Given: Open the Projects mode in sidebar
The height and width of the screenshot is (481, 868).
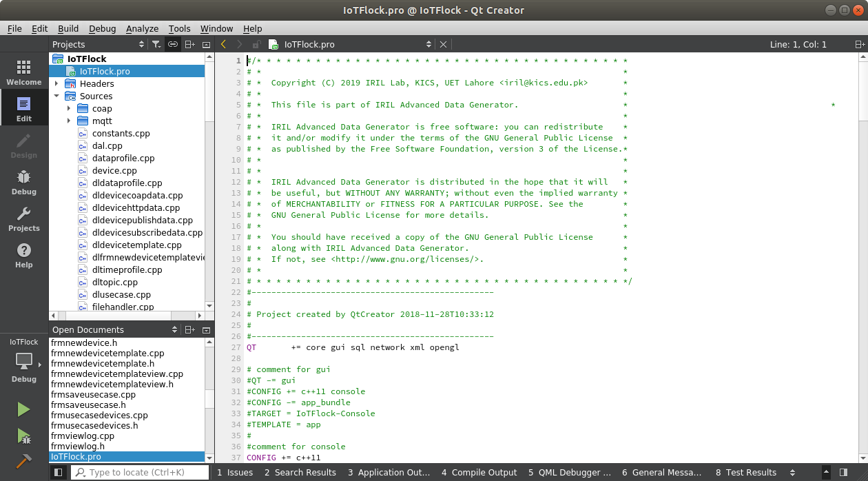Looking at the screenshot, I should pyautogui.click(x=24, y=218).
